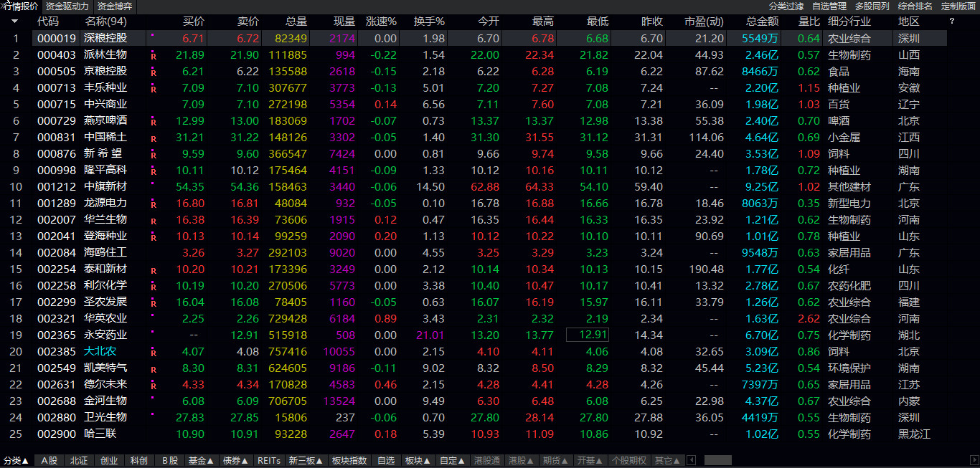This screenshot has width=980, height=468.
Task: Switch to the 资金驱动力 tab
Action: tap(67, 6)
